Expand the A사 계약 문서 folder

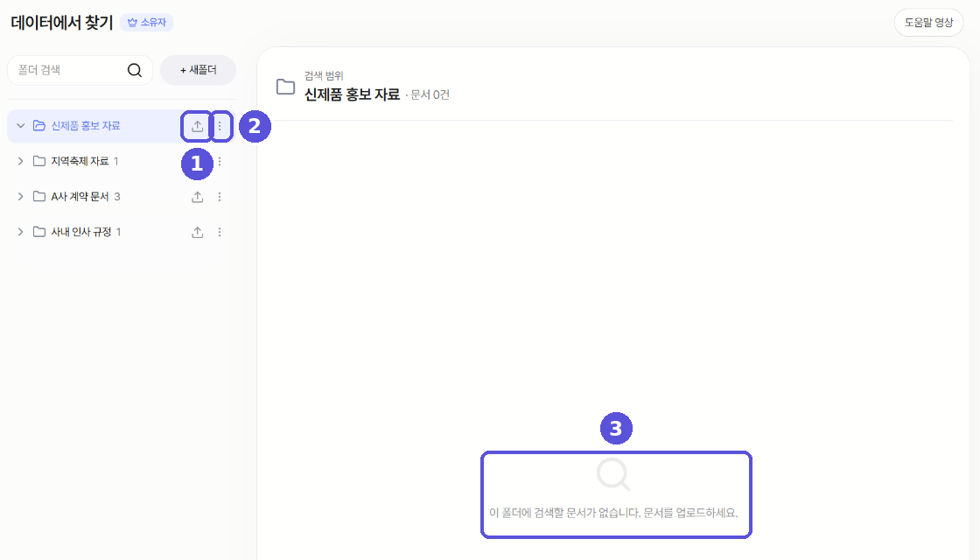[21, 196]
